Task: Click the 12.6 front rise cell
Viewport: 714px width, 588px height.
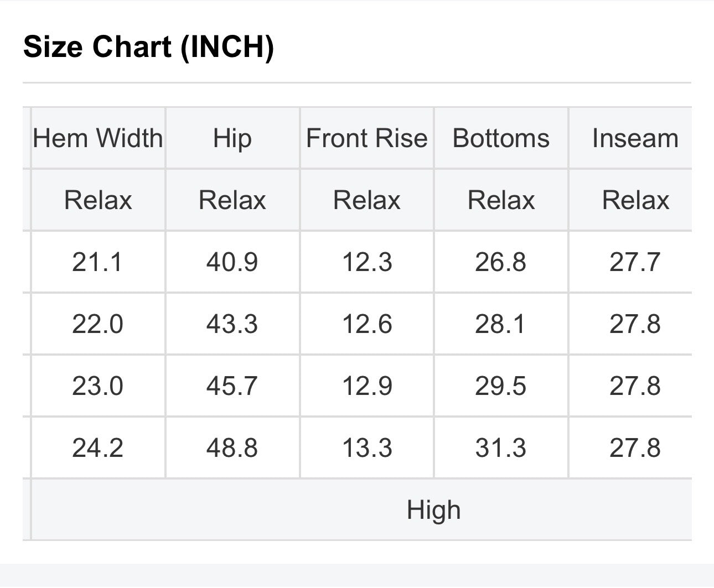Action: pos(367,324)
